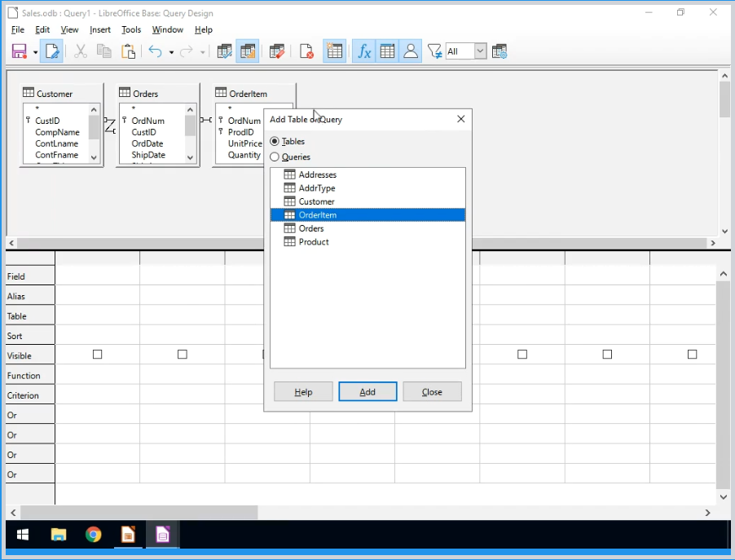Click the Criterion cell in first grid column
This screenshot has height=560, width=735.
[x=98, y=395]
